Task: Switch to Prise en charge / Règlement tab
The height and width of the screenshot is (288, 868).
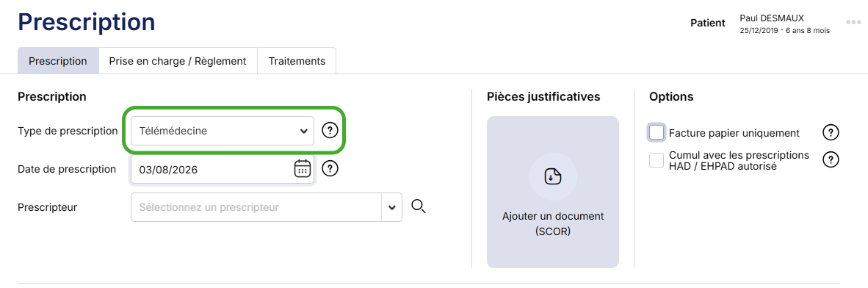Action: [178, 61]
